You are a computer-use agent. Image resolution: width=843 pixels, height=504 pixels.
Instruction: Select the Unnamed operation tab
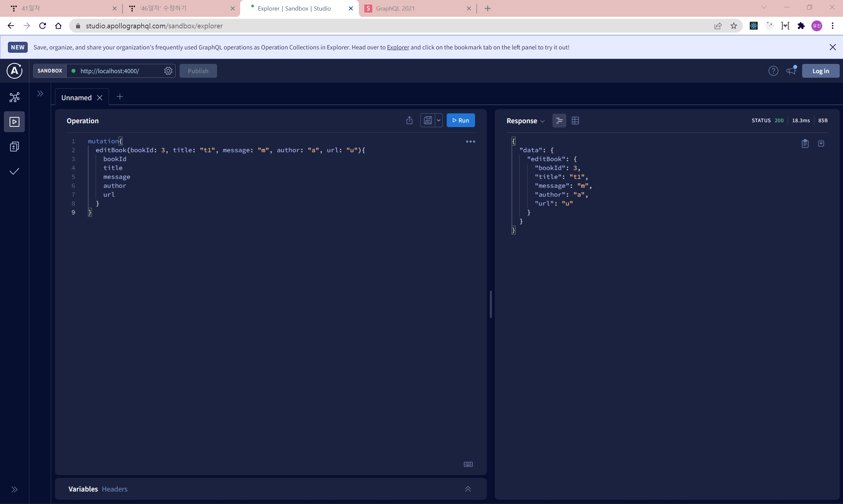pos(76,98)
